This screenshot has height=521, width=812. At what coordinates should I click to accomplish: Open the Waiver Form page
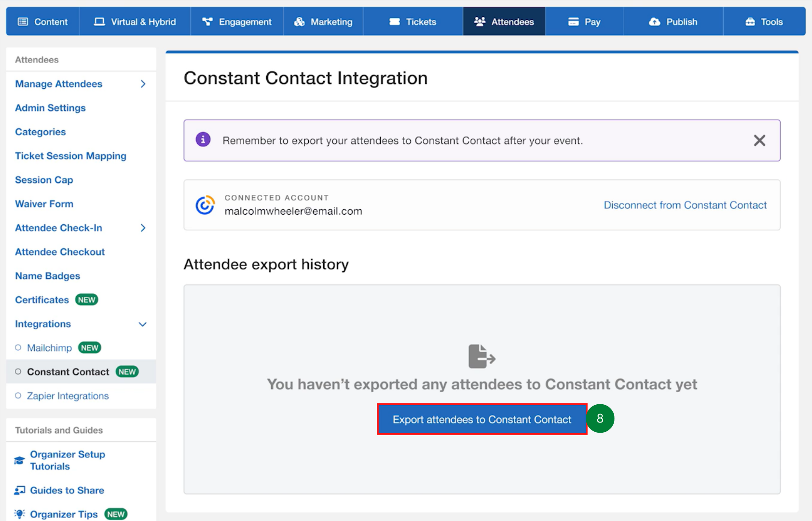(x=44, y=204)
